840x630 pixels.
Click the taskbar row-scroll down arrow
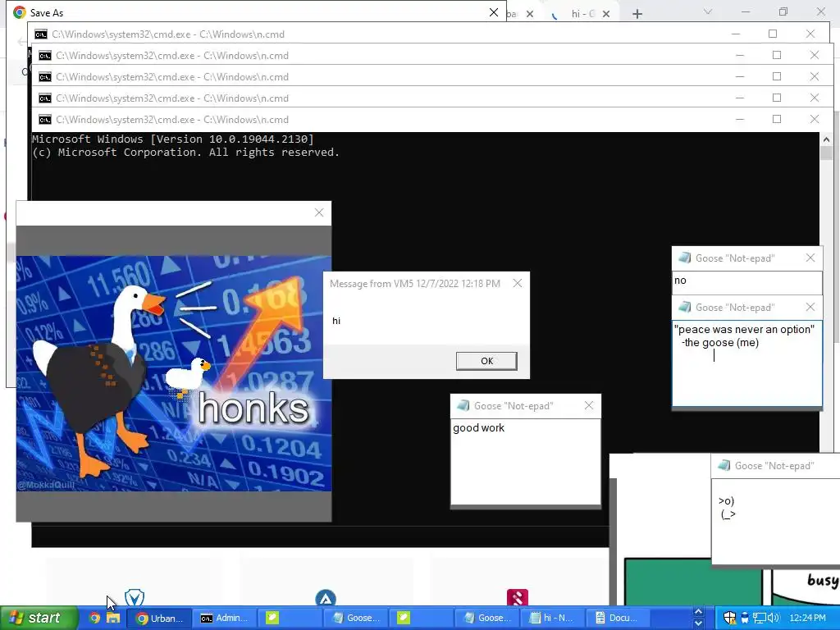698,623
